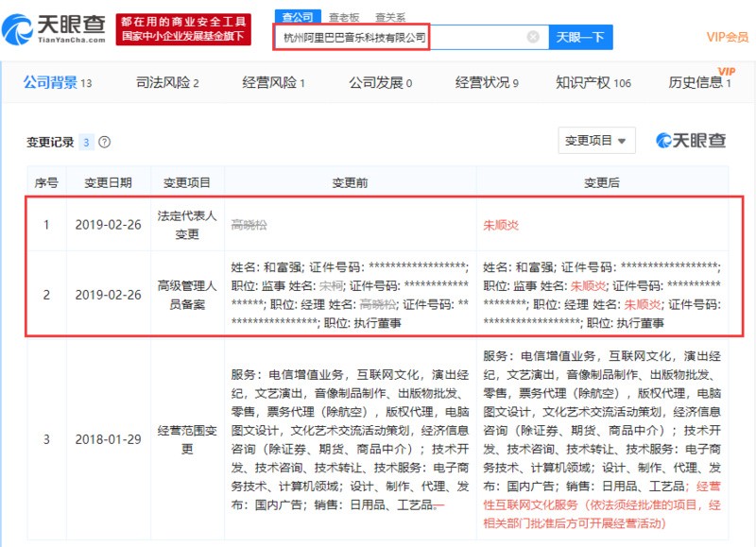Click the 天眼查 watermark logo above the table
The height and width of the screenshot is (547, 756).
pos(691,141)
